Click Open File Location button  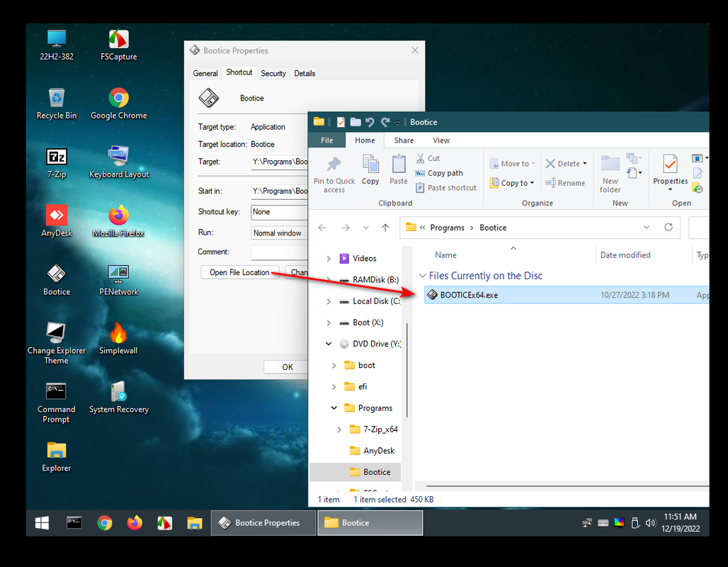pyautogui.click(x=239, y=272)
